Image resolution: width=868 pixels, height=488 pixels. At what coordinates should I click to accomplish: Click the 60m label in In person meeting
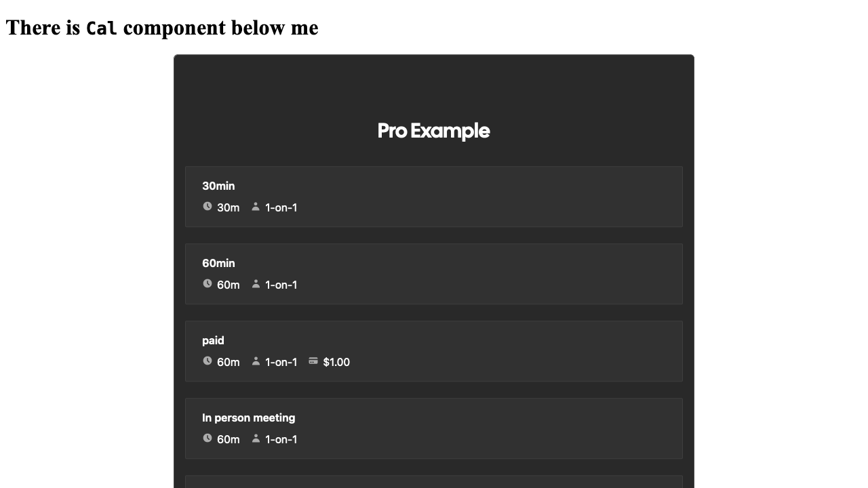tap(228, 439)
